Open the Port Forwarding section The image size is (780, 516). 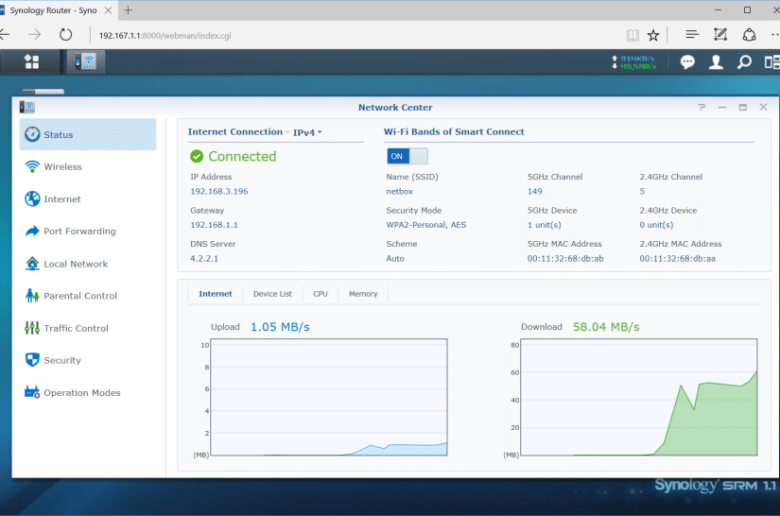coord(88,231)
